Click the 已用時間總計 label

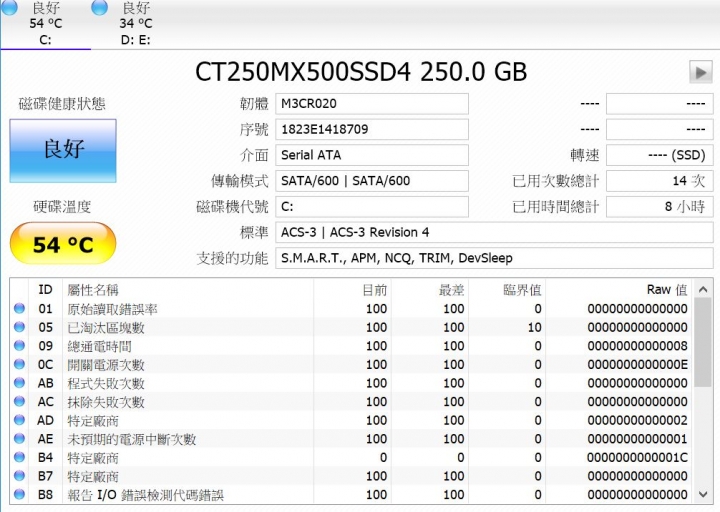(556, 207)
